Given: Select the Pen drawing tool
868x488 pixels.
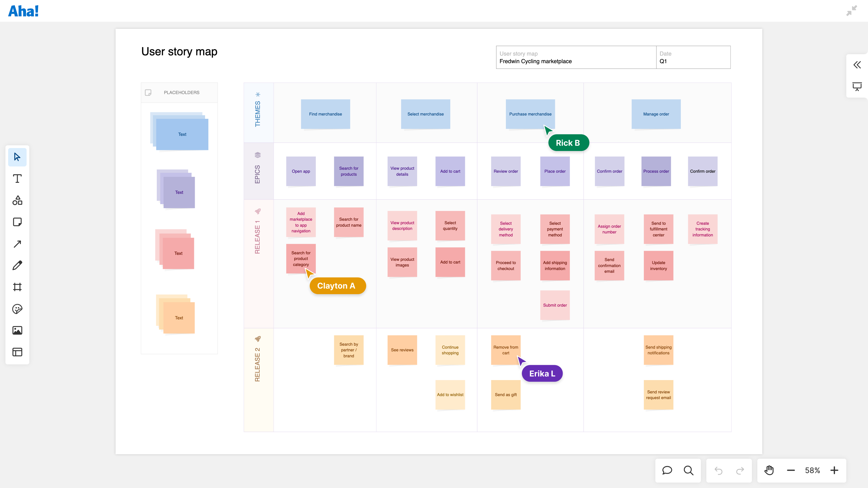Looking at the screenshot, I should click(17, 265).
